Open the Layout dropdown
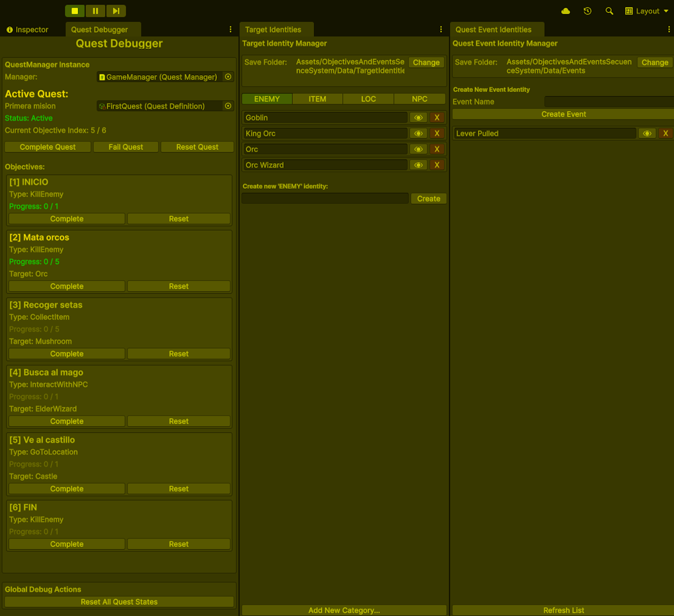The width and height of the screenshot is (674, 616). (647, 11)
